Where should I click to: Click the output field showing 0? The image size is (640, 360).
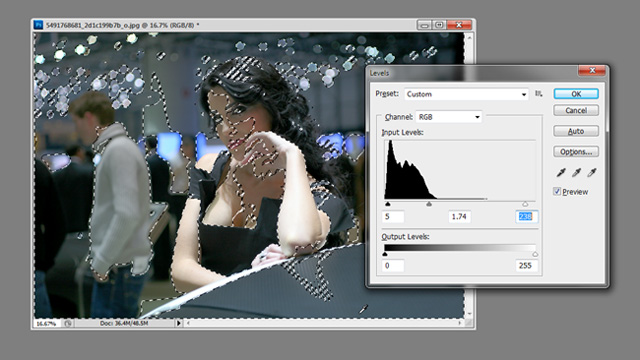coord(393,266)
